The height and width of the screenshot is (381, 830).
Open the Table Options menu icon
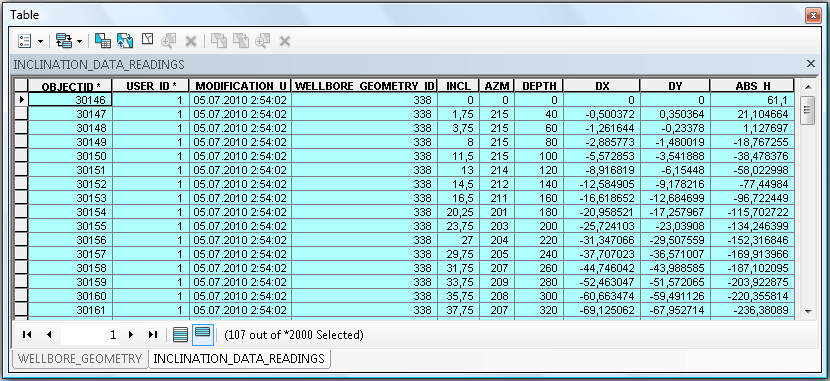pyautogui.click(x=25, y=41)
